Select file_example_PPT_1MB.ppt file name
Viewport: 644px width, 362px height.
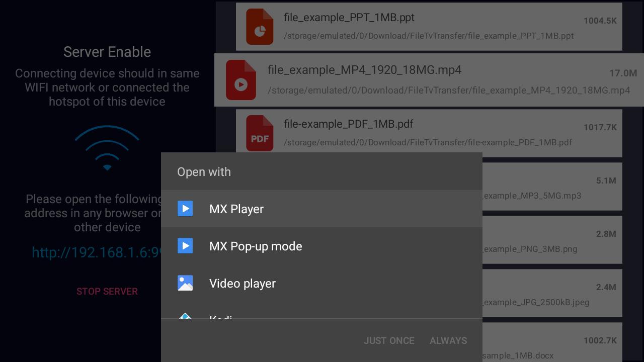tap(349, 17)
